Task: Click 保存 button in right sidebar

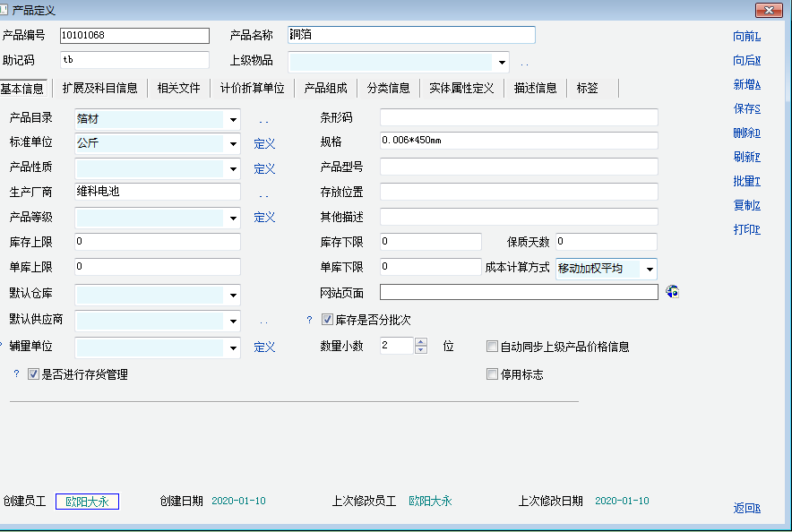Action: [x=746, y=109]
